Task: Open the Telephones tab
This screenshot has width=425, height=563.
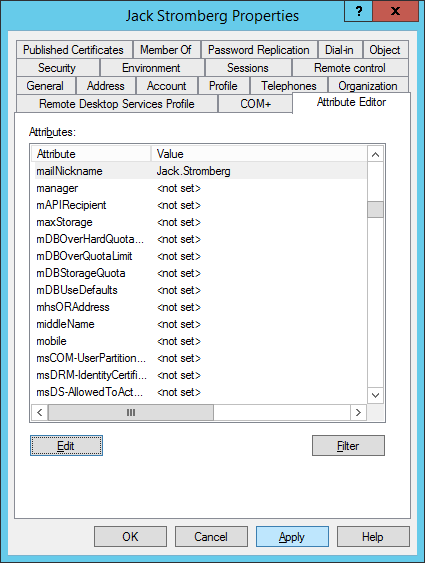Action: (x=289, y=86)
